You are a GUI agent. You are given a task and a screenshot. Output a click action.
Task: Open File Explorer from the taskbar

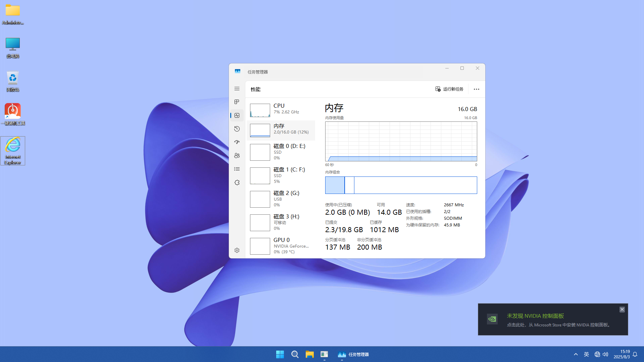309,354
